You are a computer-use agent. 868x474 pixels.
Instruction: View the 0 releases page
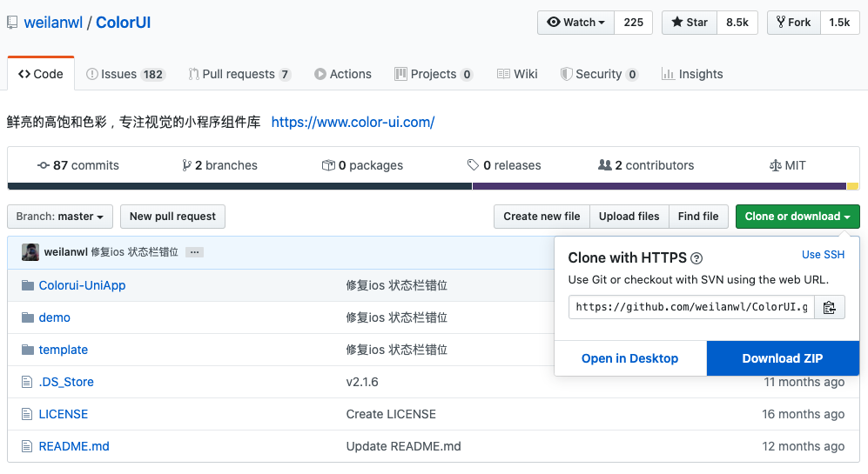pyautogui.click(x=504, y=165)
